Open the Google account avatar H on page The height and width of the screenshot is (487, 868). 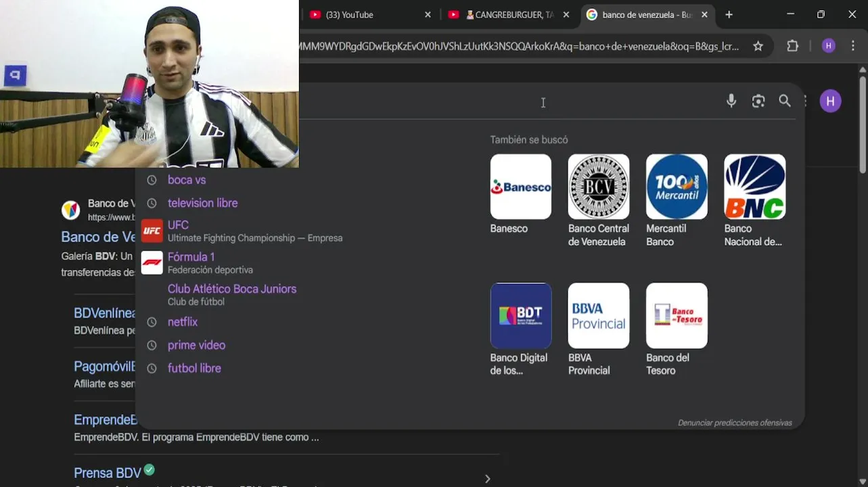point(830,101)
